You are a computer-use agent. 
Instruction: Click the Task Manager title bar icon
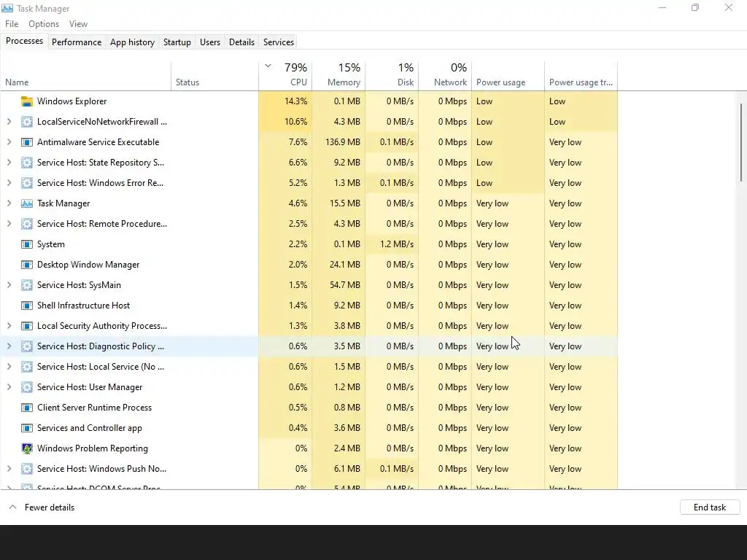(7, 8)
